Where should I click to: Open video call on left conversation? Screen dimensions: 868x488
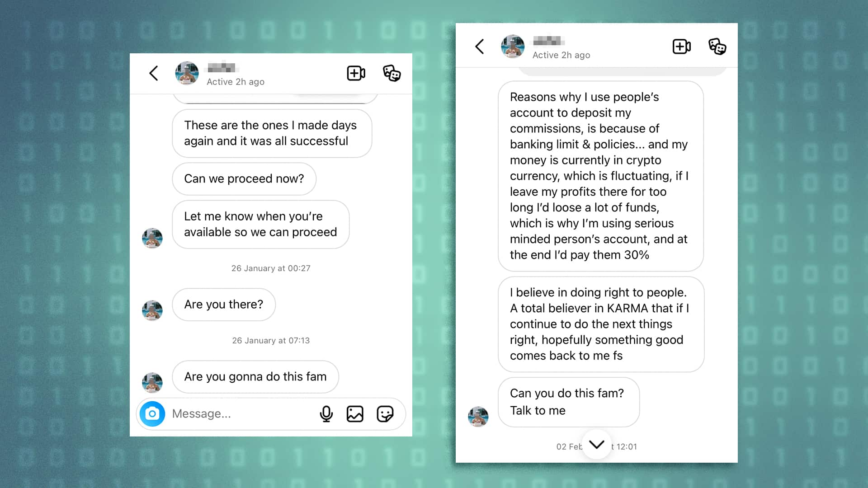(x=356, y=73)
